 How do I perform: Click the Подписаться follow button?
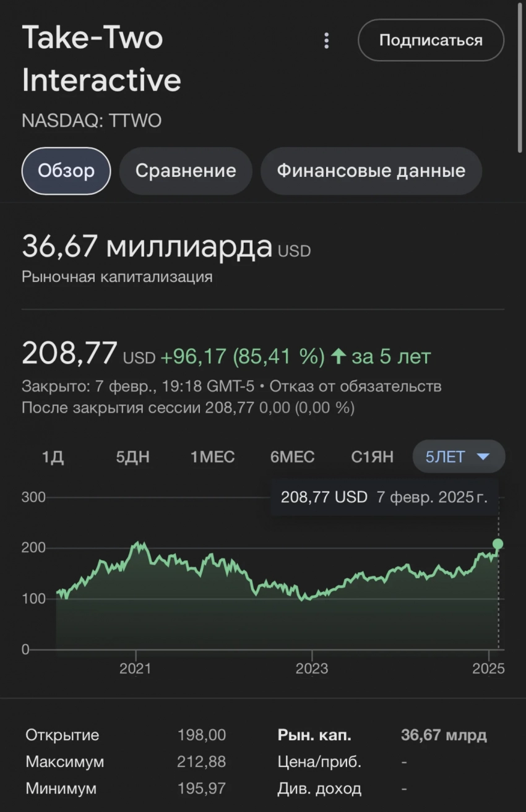click(431, 40)
